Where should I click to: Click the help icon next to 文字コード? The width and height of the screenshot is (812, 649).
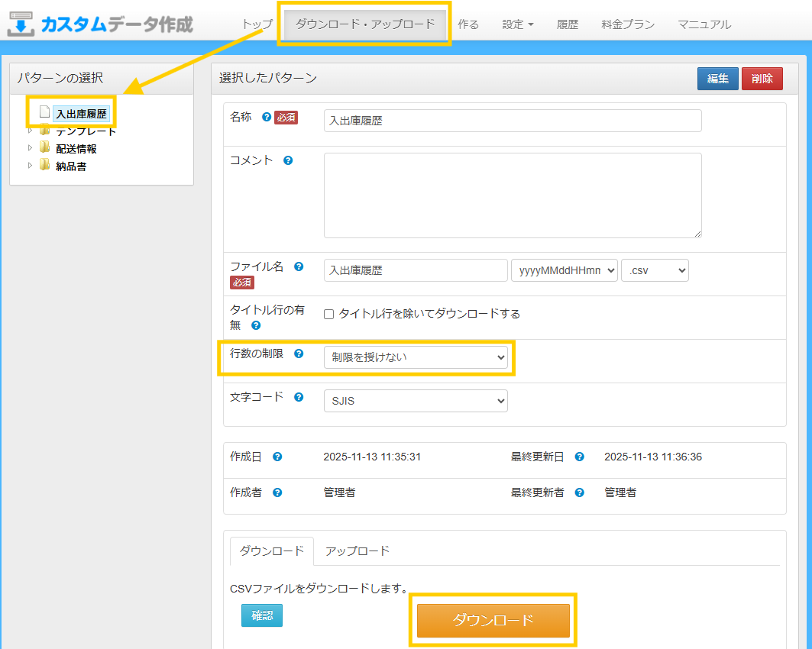pos(299,397)
